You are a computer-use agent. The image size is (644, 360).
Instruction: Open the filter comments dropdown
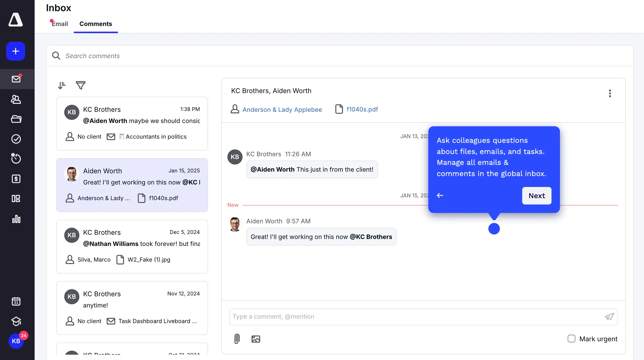(x=80, y=85)
